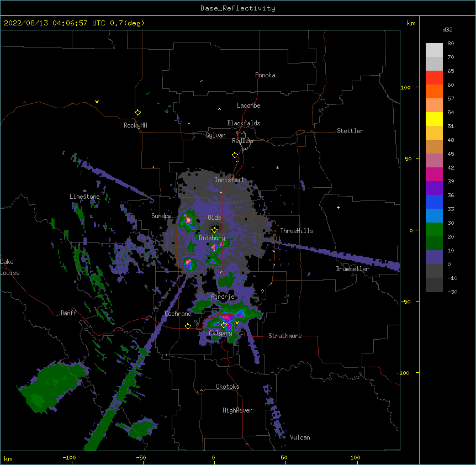Viewport: 476px width, 465px height.
Task: Click the yellow diamond marker near RockyMH
Action: (138, 113)
